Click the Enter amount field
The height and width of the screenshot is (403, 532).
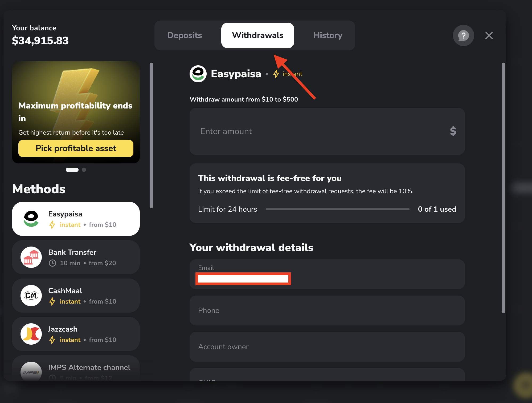pyautogui.click(x=327, y=131)
